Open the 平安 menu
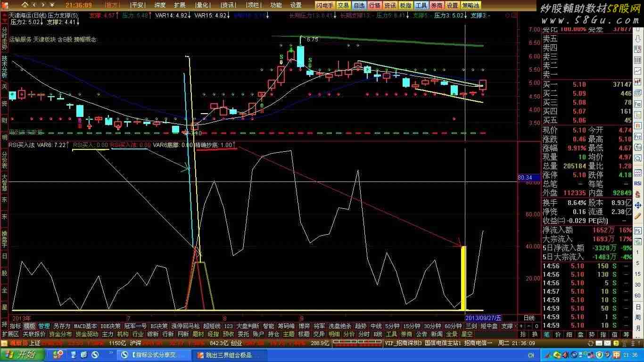 pyautogui.click(x=137, y=5)
